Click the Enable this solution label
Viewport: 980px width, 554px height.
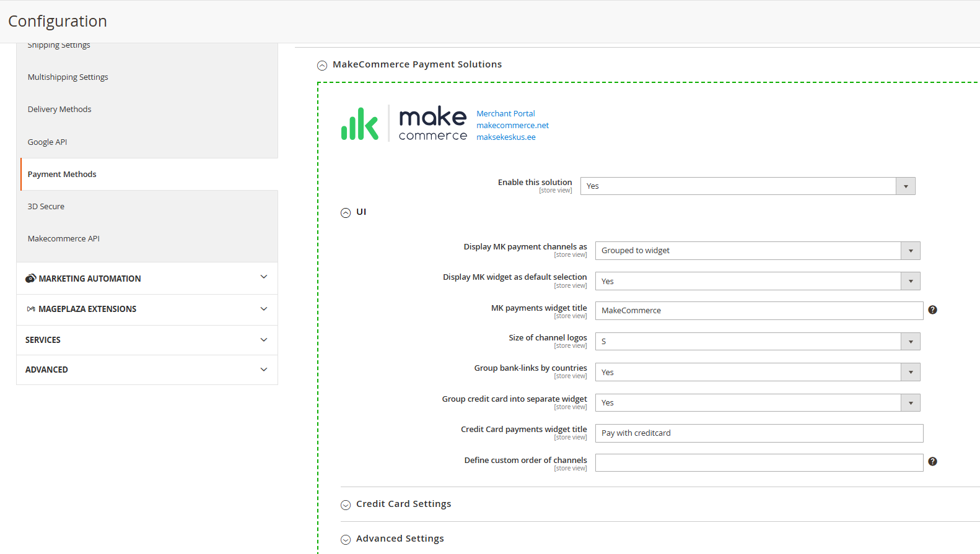(535, 183)
